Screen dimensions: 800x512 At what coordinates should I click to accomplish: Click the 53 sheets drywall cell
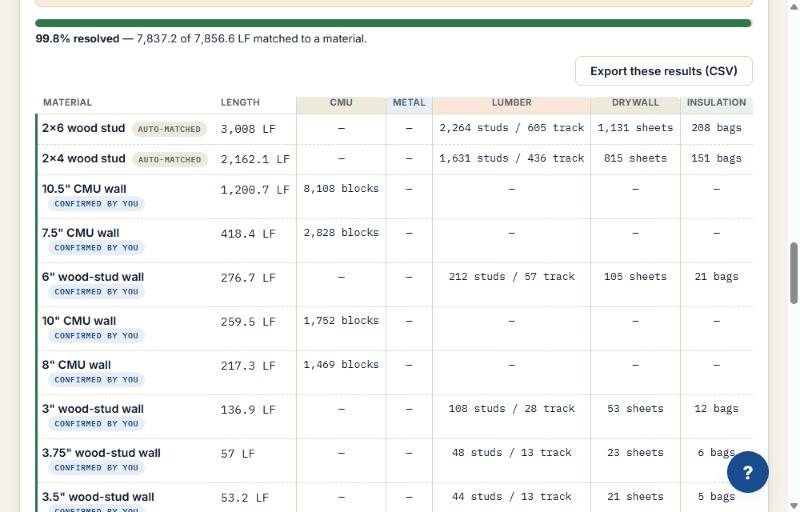635,408
